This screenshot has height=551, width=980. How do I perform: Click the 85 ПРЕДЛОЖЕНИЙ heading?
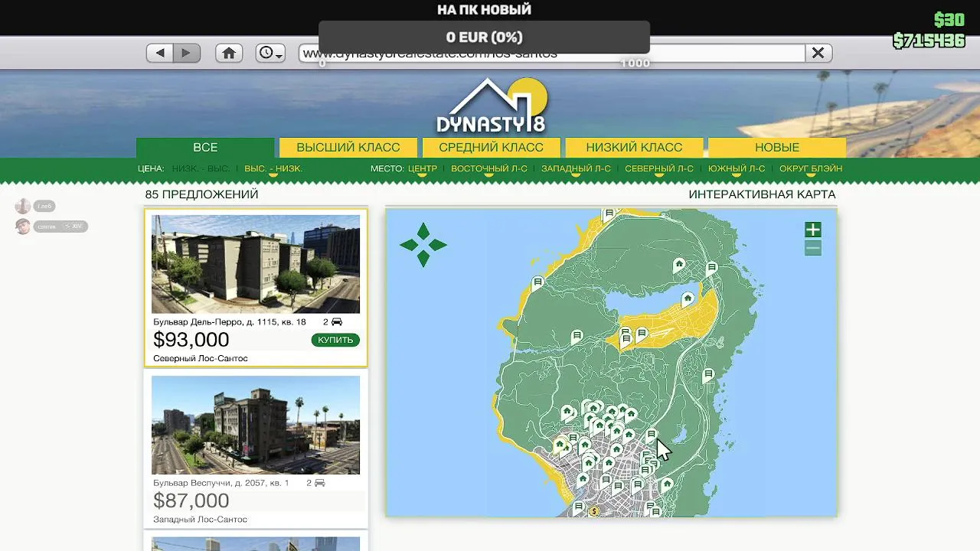(202, 194)
